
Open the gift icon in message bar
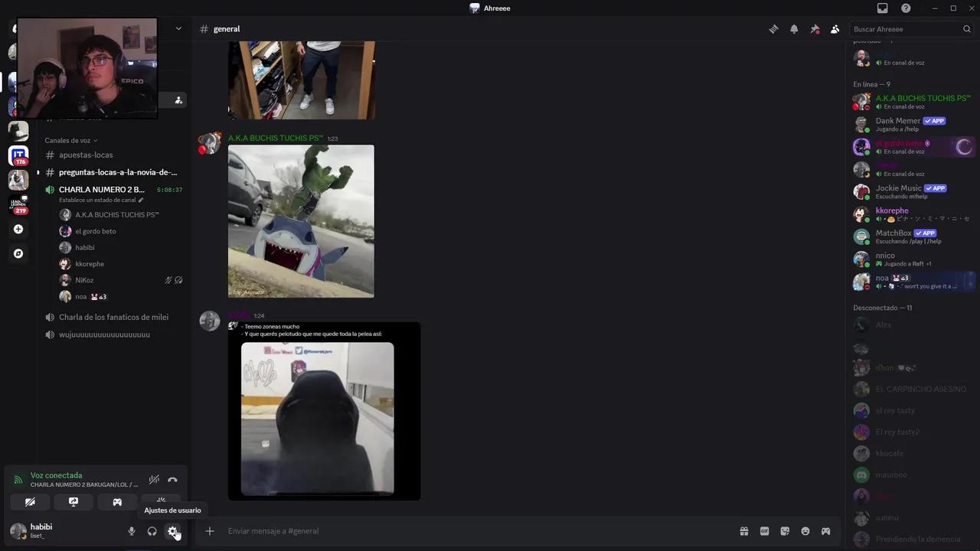(x=743, y=531)
